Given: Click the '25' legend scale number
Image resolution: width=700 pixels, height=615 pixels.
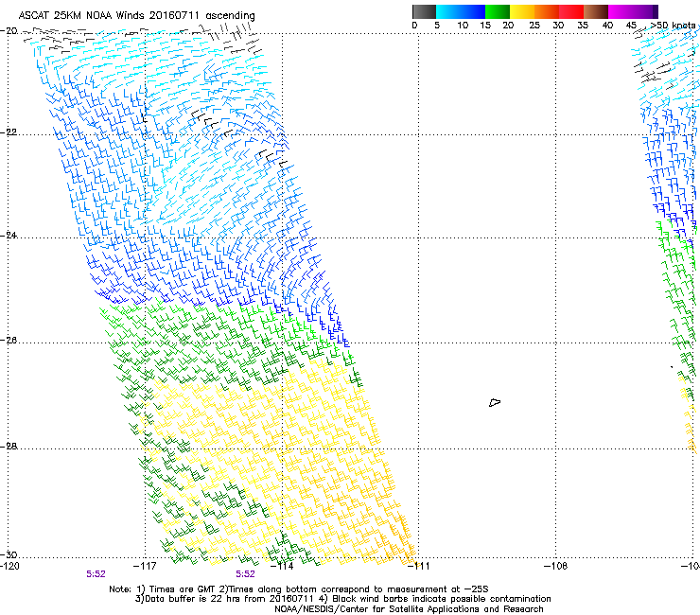Looking at the screenshot, I should point(534,26).
